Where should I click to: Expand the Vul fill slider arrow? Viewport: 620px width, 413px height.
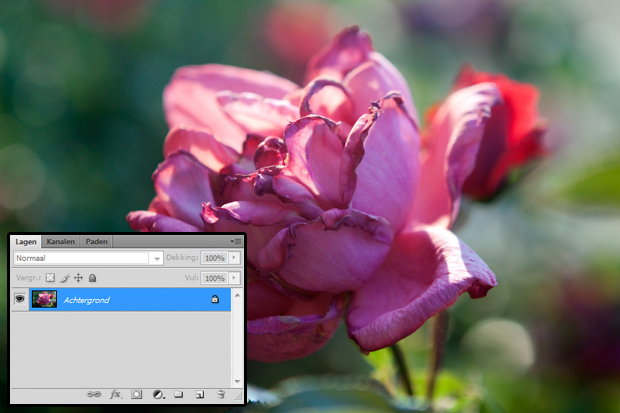(x=234, y=278)
